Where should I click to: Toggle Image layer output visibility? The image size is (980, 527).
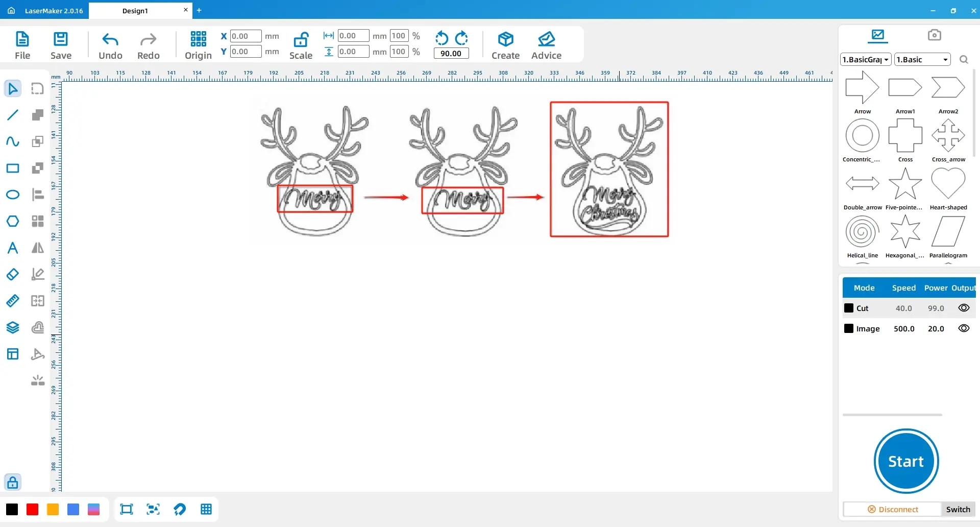(964, 328)
